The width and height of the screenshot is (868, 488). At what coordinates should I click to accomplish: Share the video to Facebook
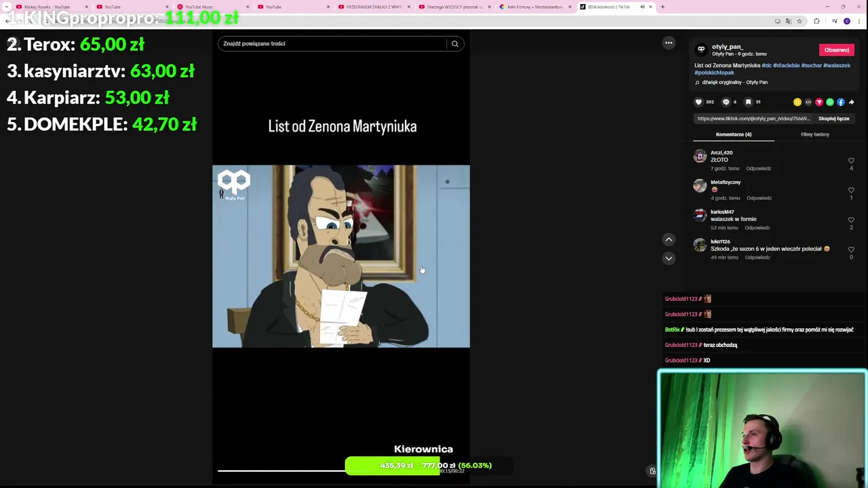(x=841, y=102)
